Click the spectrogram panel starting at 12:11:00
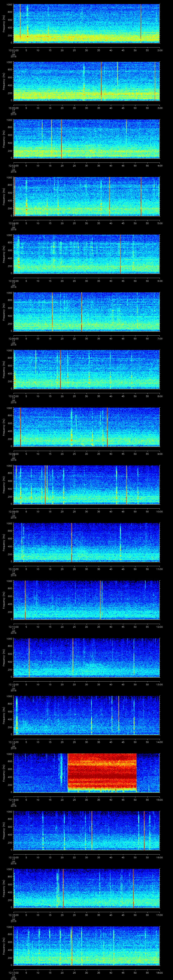Image resolution: width=173 pixels, height=980 pixels. (x=86, y=600)
